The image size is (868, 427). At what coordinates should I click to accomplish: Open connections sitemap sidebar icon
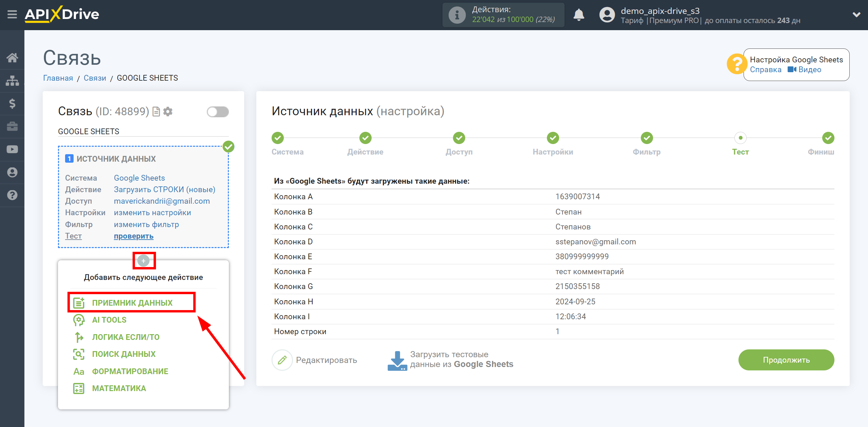click(12, 81)
